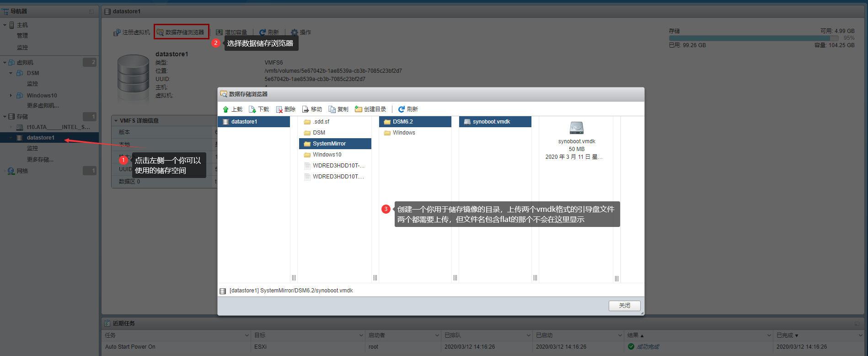
Task: Select the DSM6.2 folder
Action: pos(402,122)
